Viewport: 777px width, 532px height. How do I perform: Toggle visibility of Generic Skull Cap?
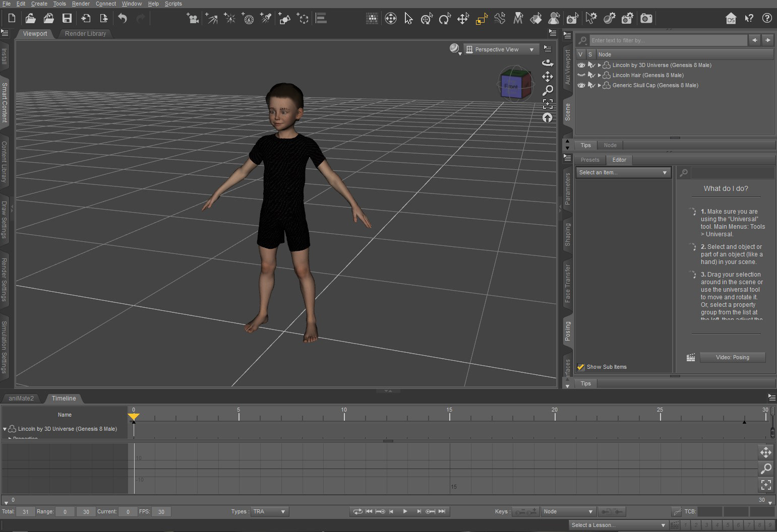coord(581,85)
